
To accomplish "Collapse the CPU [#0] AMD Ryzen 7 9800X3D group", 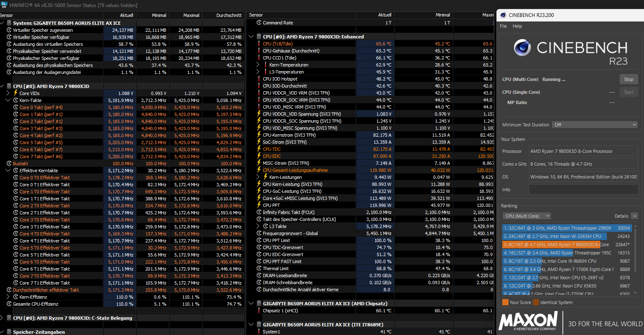I will pos(2,86).
